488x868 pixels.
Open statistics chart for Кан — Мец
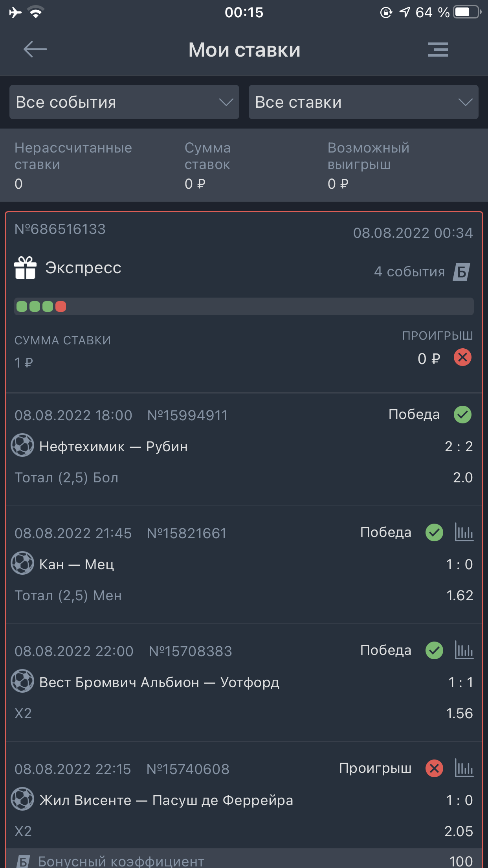coord(464,532)
